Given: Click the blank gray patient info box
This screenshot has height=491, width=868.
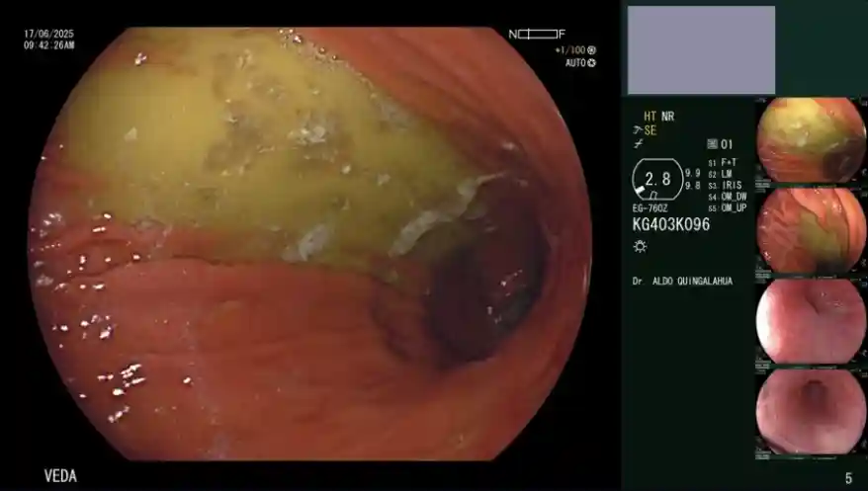Looking at the screenshot, I should coord(701,50).
